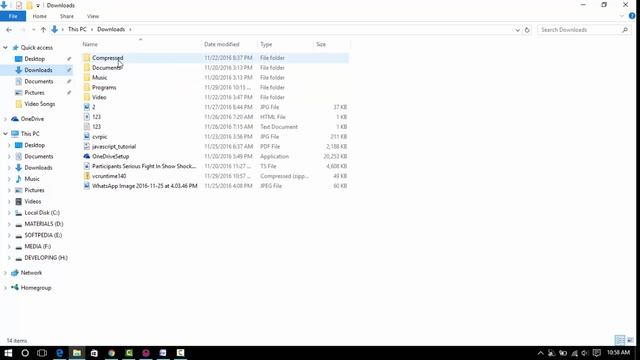
Task: Select the Video folder icon
Action: (x=87, y=97)
